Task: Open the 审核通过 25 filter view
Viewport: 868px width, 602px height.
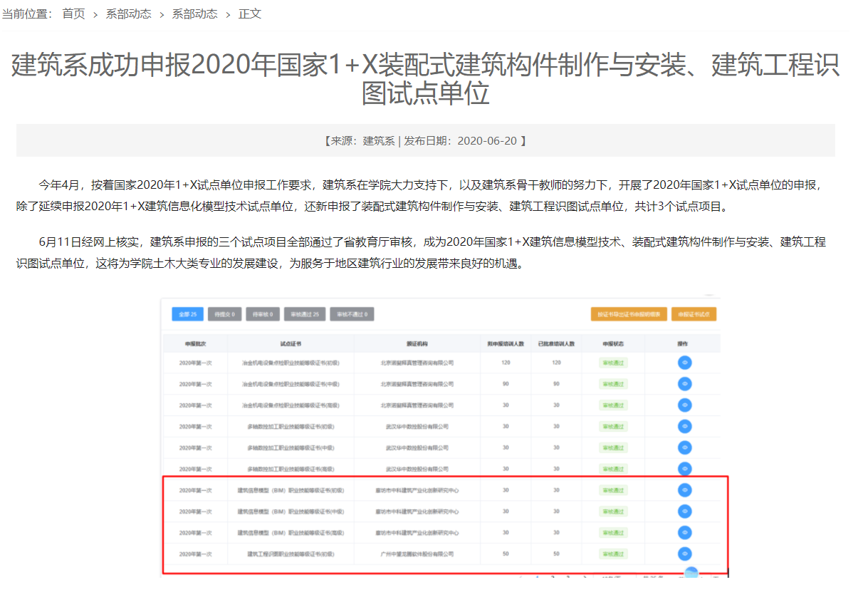Action: point(305,313)
